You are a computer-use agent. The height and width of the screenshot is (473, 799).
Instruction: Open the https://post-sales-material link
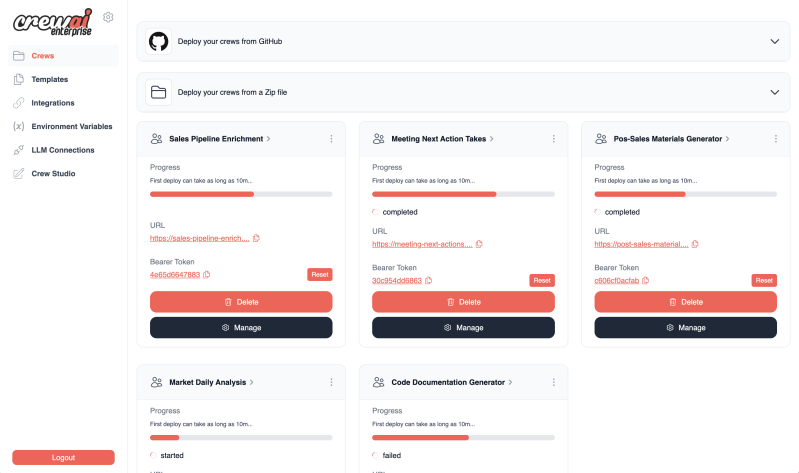coord(641,244)
